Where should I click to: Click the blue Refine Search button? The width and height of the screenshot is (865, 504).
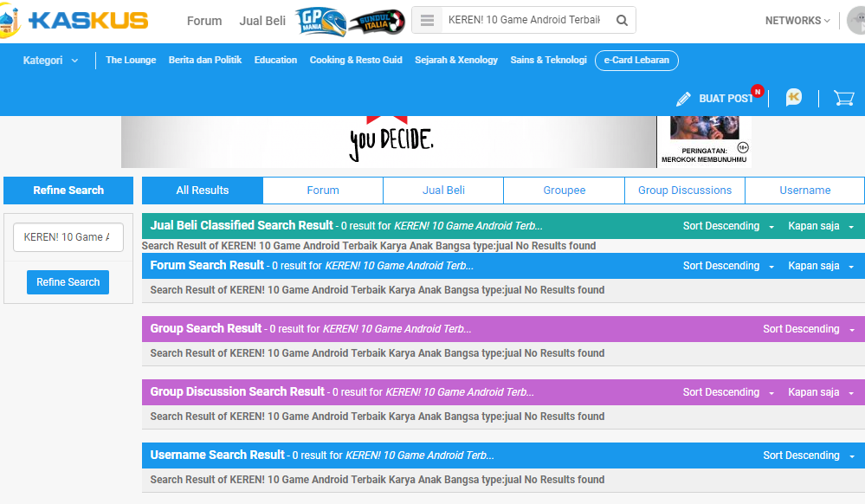[x=68, y=282]
